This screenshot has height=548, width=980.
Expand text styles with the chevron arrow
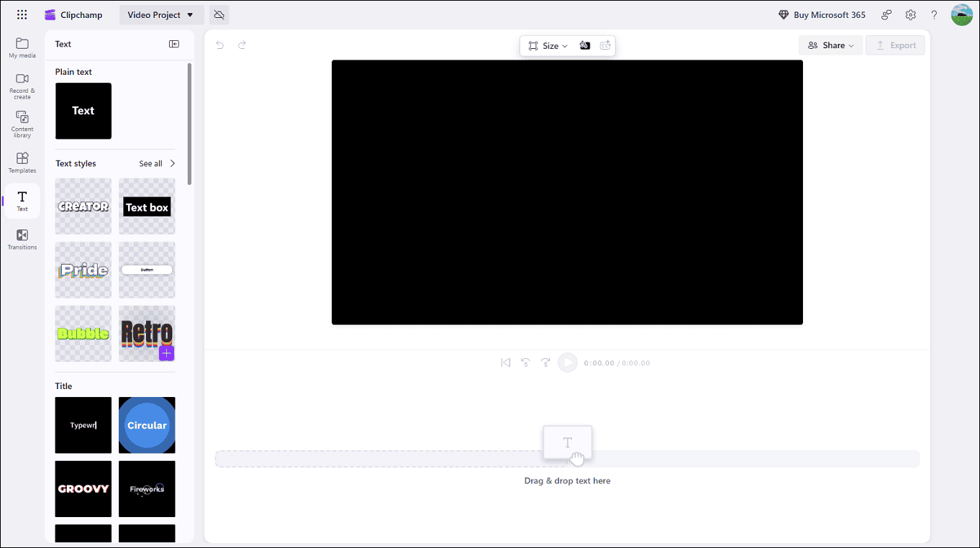(x=173, y=163)
